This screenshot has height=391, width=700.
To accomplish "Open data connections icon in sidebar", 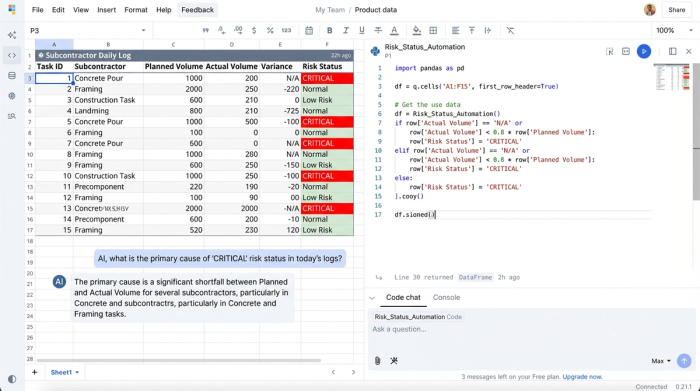I will pos(12,75).
